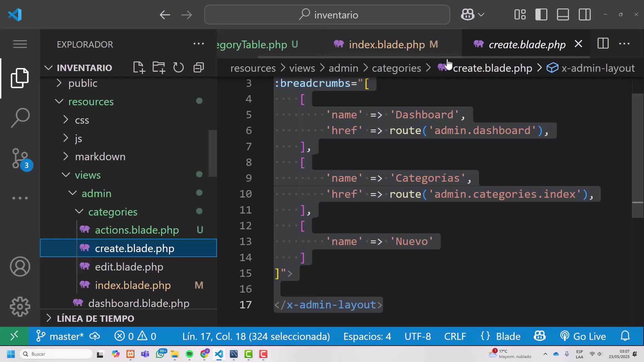Click the master* branch in status bar
Screen dimensions: 644x362
click(x=60, y=336)
